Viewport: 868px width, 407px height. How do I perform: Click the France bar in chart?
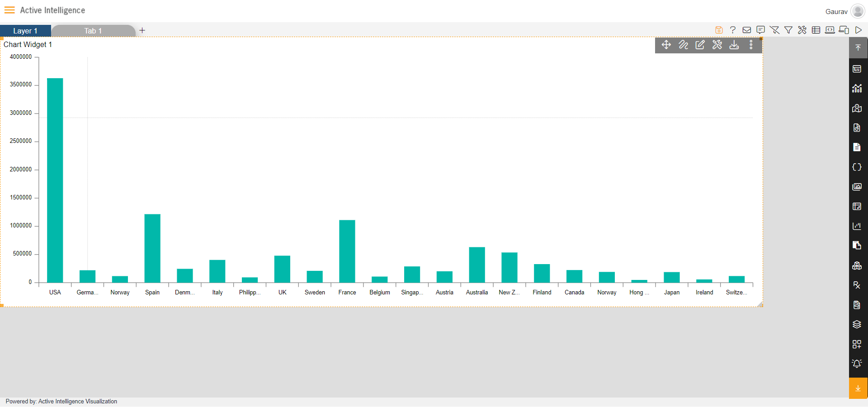click(x=347, y=251)
